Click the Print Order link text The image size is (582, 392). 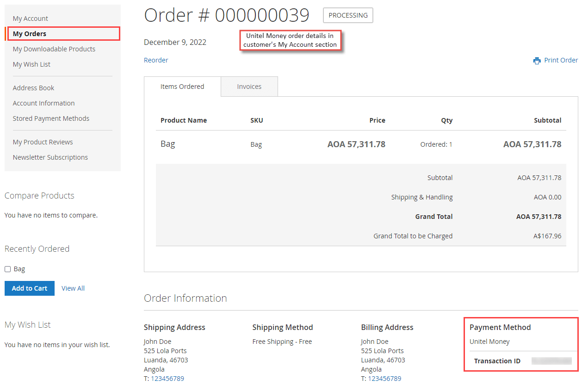coord(561,60)
